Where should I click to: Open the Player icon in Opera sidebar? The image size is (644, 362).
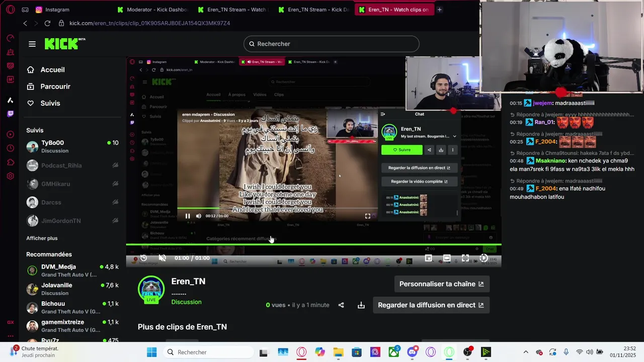[x=10, y=135]
